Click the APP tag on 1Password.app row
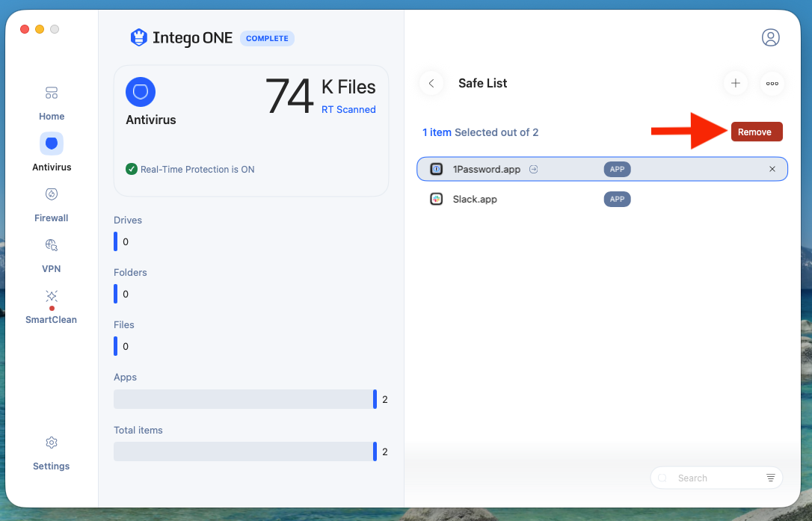Screen dimensions: 812x521 (618, 170)
